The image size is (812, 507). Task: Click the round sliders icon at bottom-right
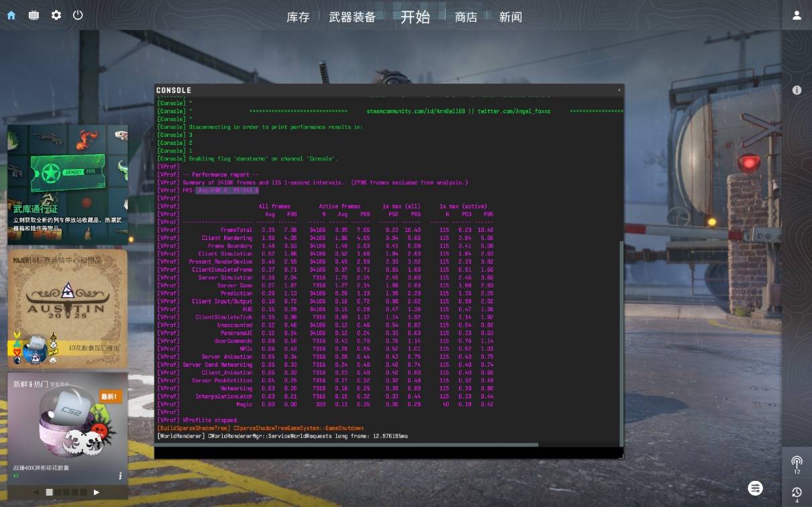click(x=756, y=488)
